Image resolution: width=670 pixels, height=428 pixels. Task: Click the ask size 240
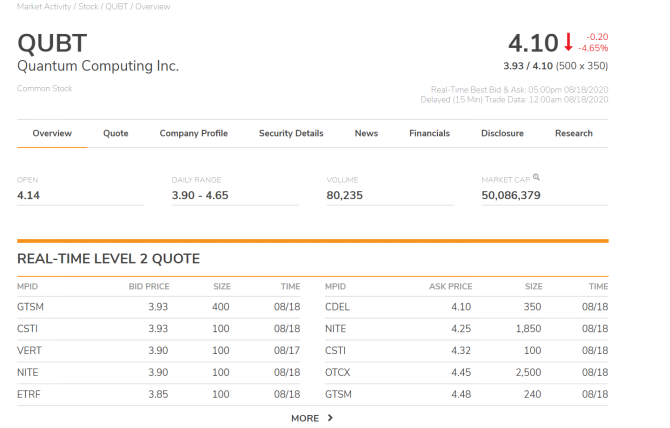(532, 394)
